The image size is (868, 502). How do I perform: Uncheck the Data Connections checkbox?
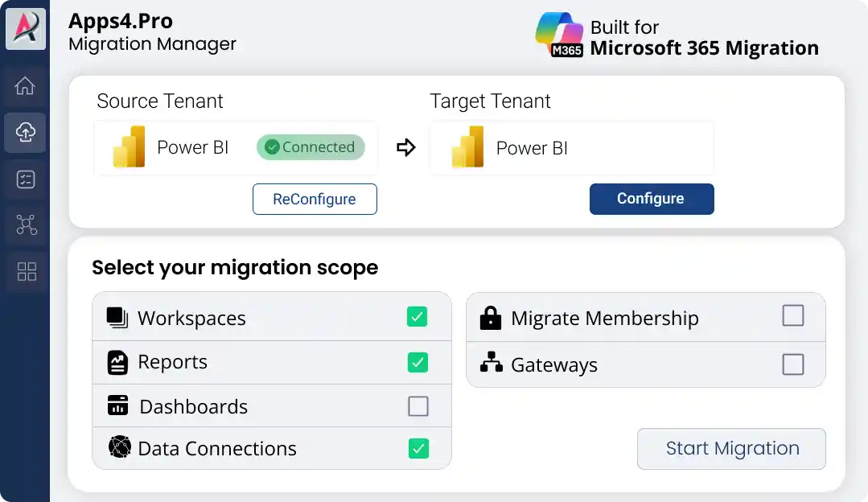418,448
